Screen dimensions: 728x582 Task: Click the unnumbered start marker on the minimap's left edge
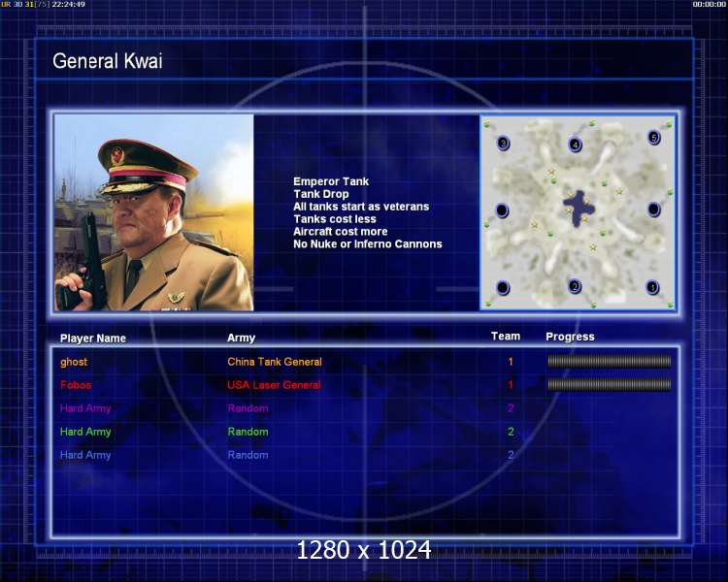[x=502, y=210]
